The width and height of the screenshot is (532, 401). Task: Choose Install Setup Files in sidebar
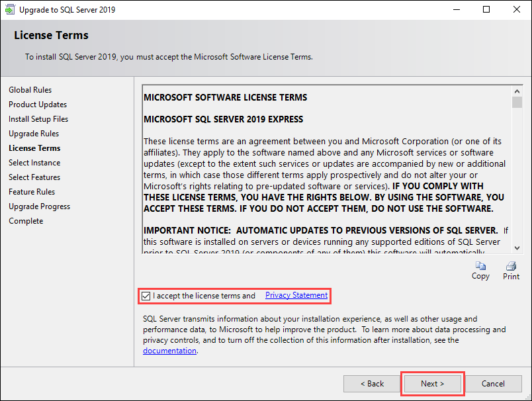coord(38,119)
